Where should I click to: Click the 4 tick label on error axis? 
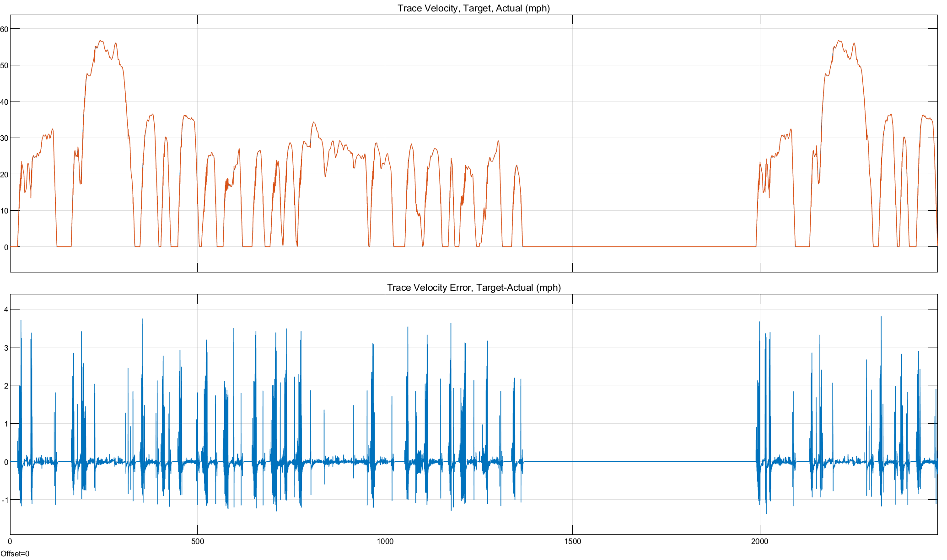click(x=6, y=309)
